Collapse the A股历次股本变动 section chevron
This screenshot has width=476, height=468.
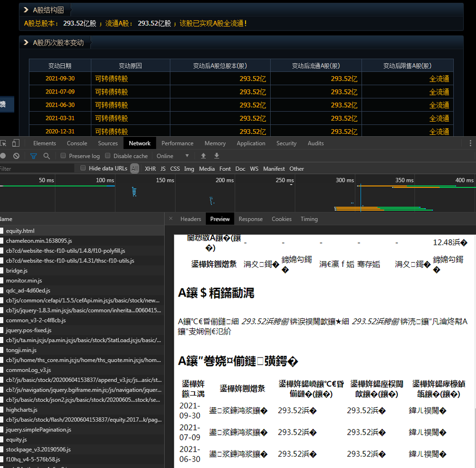click(26, 42)
